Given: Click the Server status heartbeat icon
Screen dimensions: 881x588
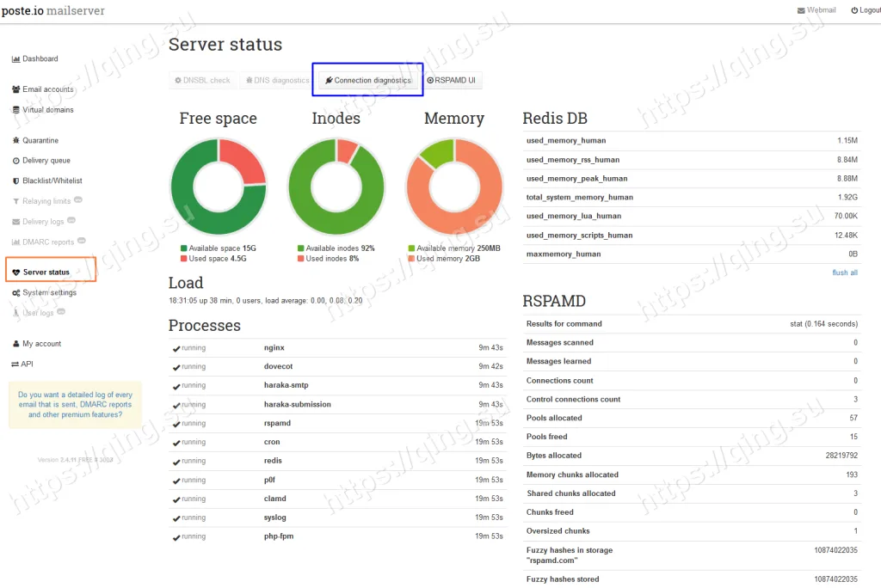Looking at the screenshot, I should (x=15, y=273).
